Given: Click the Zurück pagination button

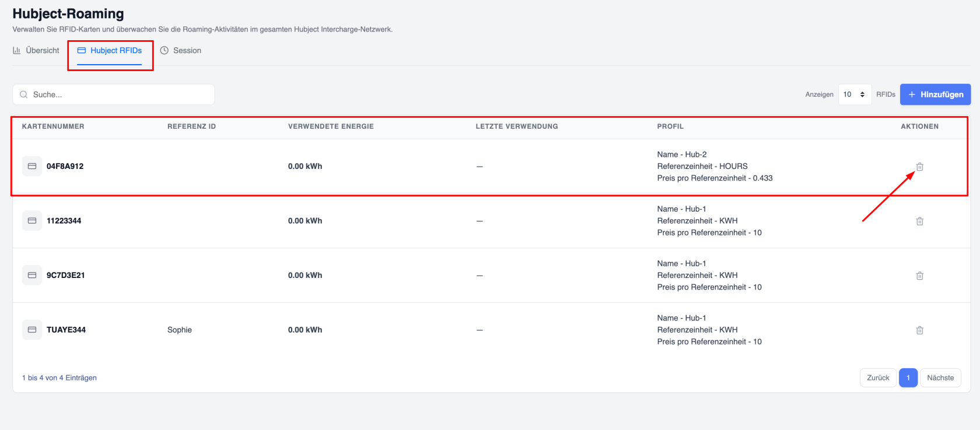Looking at the screenshot, I should [878, 378].
